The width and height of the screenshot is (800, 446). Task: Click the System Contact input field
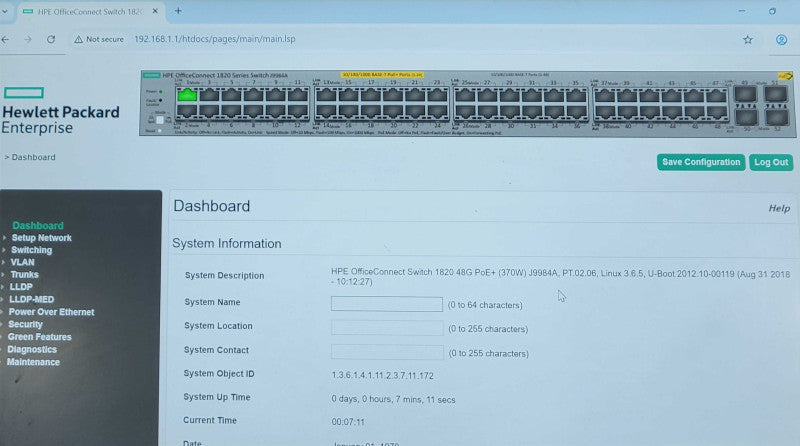point(387,352)
